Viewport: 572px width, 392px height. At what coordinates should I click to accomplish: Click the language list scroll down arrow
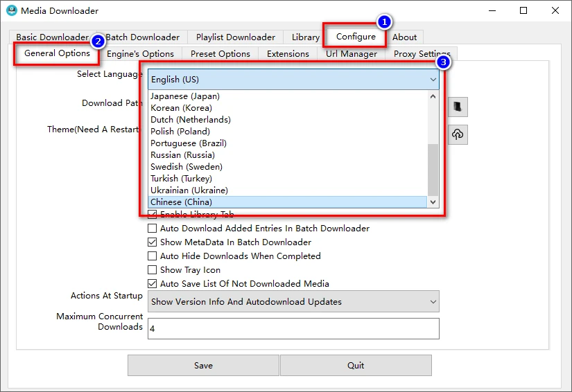433,202
